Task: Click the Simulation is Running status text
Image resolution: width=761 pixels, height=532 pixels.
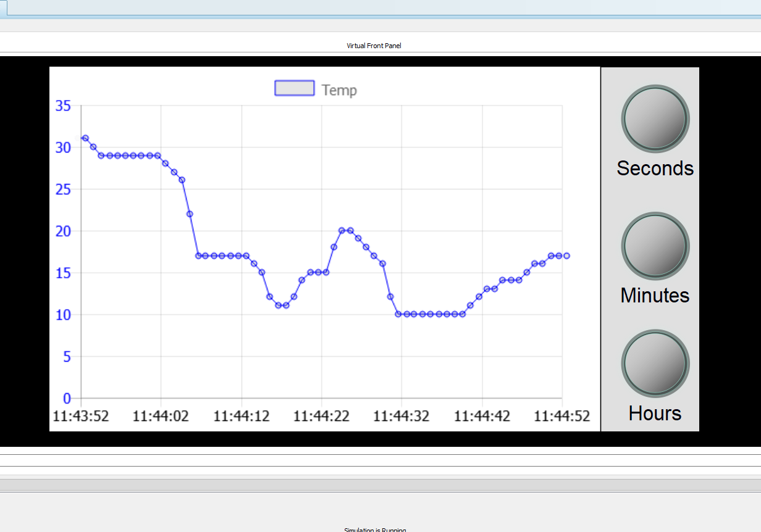Action: click(374, 529)
